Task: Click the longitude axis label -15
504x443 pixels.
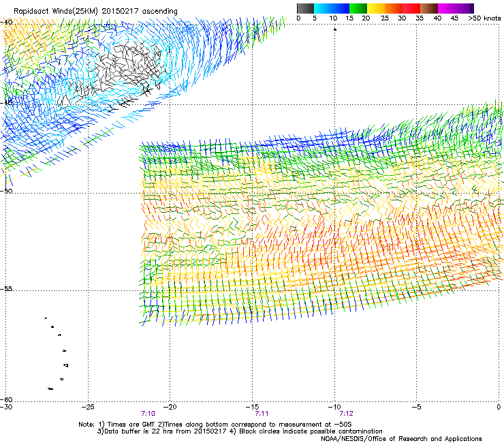Action: tap(252, 407)
